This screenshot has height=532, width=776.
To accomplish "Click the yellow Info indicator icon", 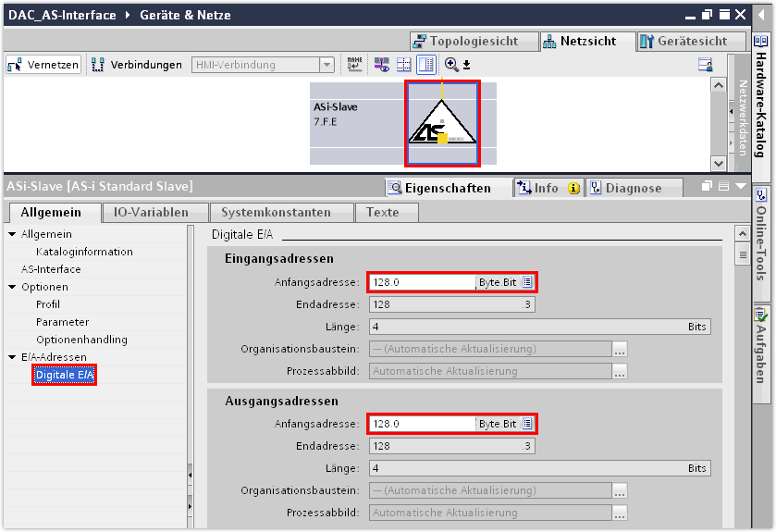I will [x=573, y=188].
